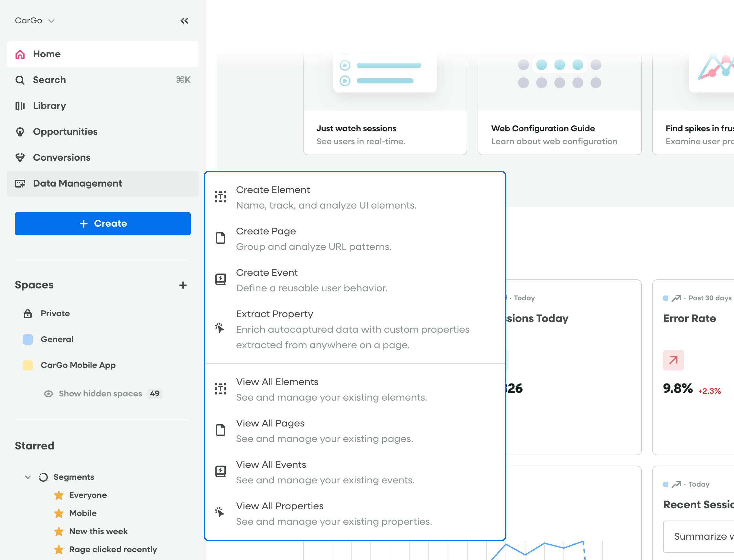Collapse the sidebar with the double chevron
The image size is (734, 560).
[x=185, y=20]
